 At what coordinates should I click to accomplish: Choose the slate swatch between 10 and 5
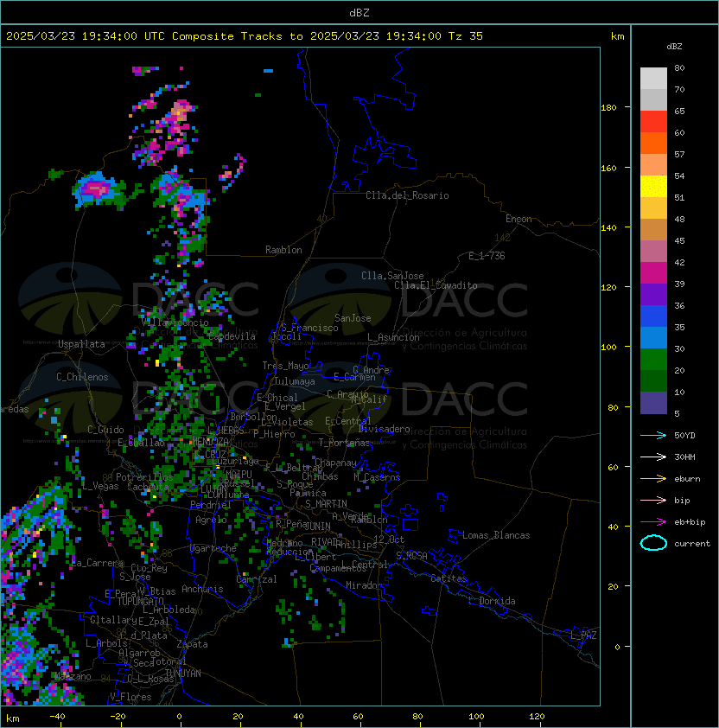click(653, 403)
